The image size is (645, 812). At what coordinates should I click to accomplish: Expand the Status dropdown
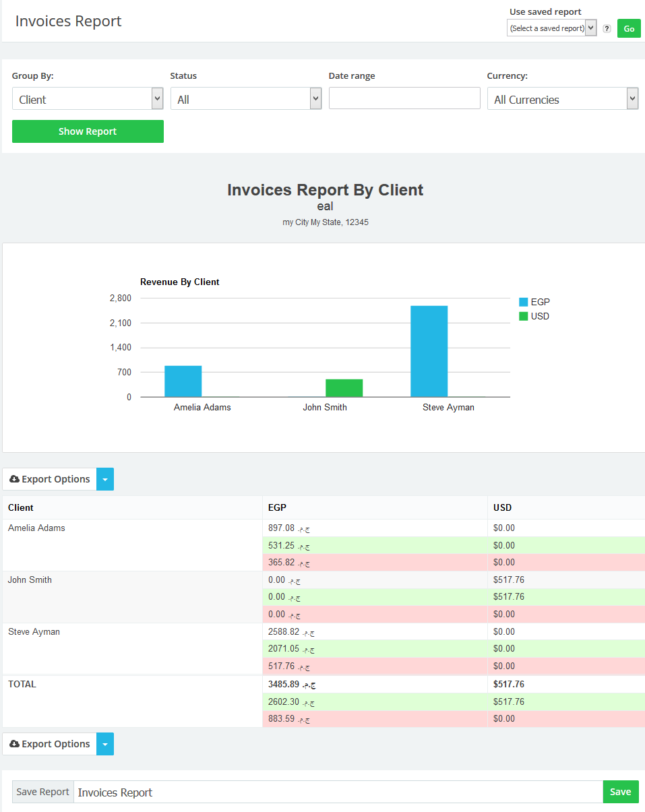click(x=246, y=99)
